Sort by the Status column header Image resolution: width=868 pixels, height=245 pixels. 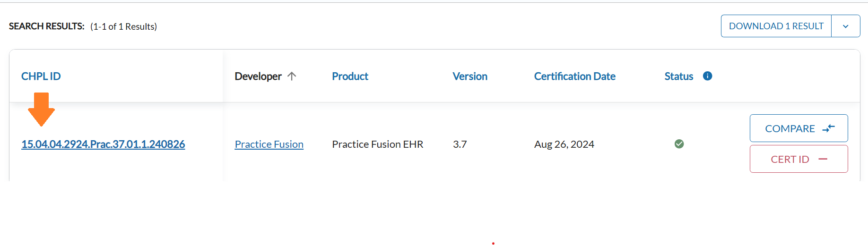[678, 76]
